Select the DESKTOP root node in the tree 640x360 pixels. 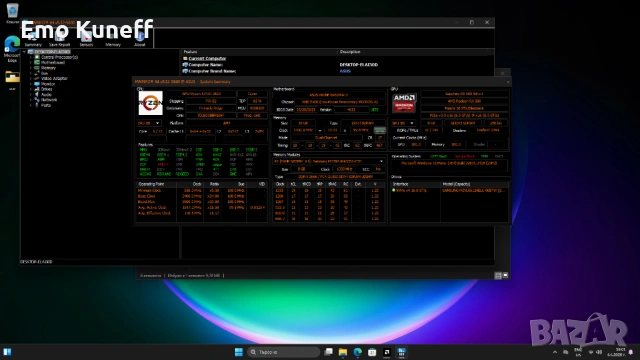click(52, 52)
